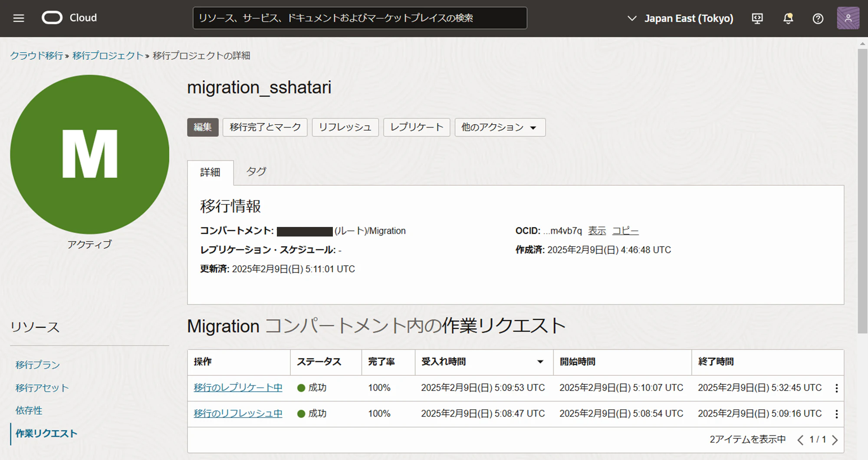The height and width of the screenshot is (460, 868).
Task: Follow the クラウド移行 breadcrumb
Action: [x=36, y=56]
